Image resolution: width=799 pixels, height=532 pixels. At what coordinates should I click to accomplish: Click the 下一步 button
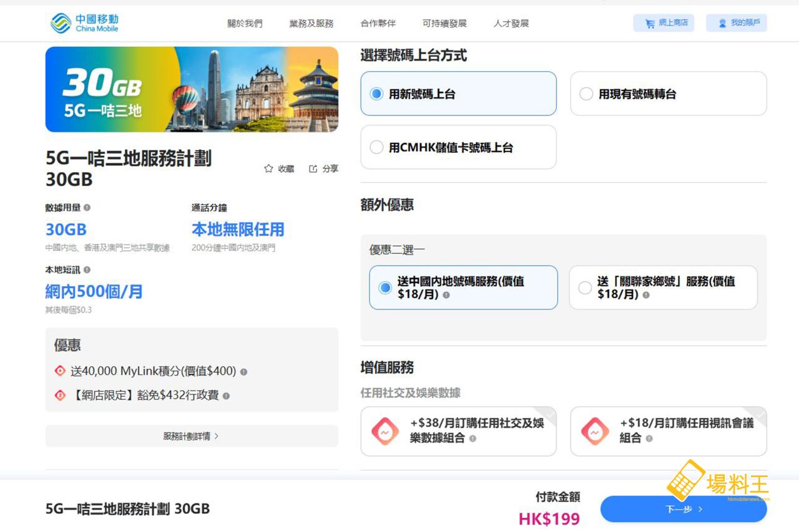[684, 509]
